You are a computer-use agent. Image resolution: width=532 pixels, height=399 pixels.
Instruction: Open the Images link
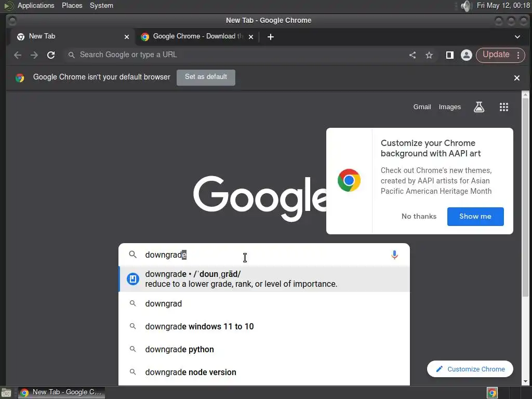pos(449,107)
